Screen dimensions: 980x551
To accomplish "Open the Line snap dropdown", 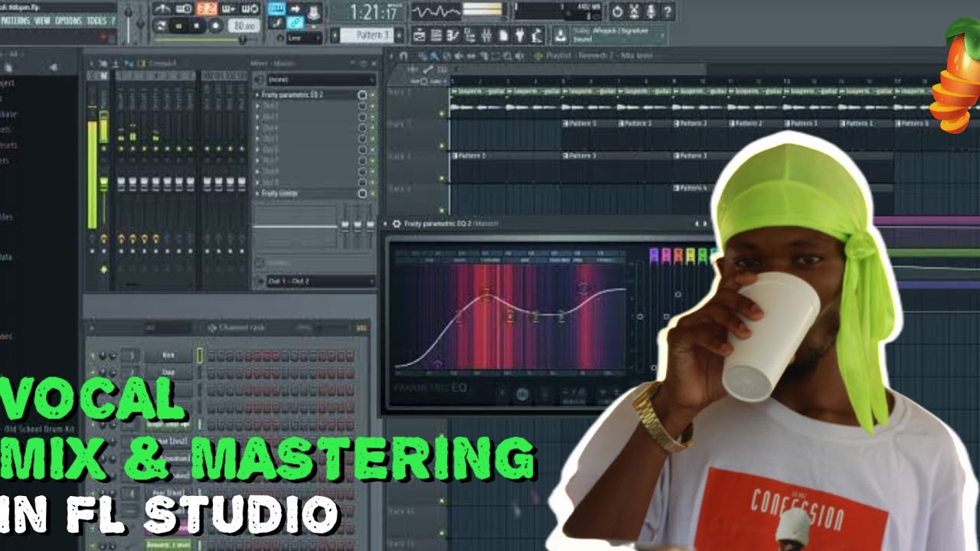I will pyautogui.click(x=305, y=37).
